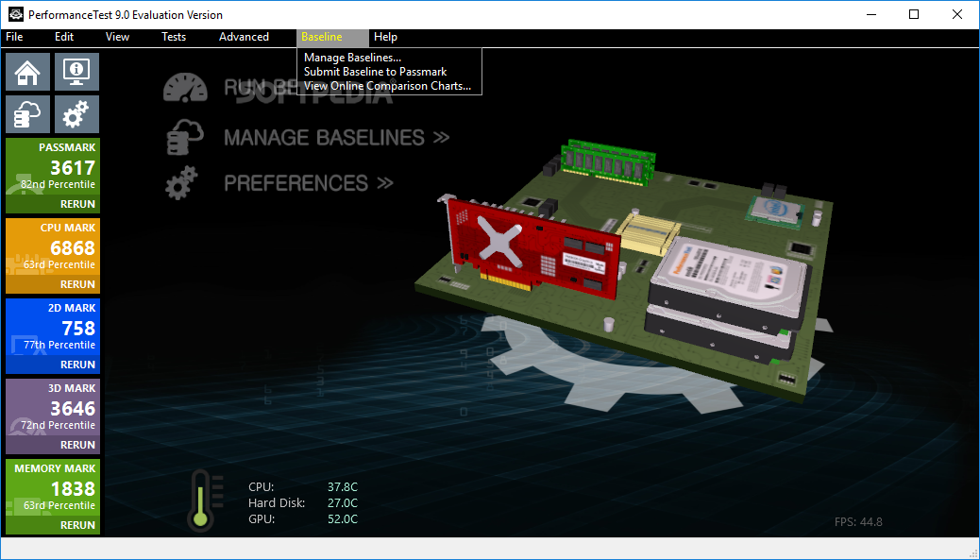Click PREFERENCES link in main area

[309, 183]
